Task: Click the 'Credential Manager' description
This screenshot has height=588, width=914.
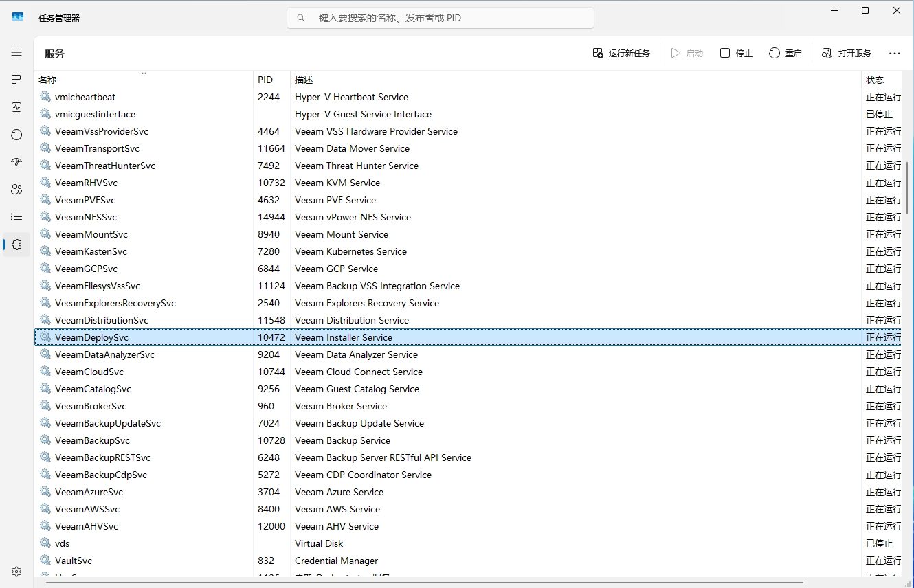Action: 336,561
